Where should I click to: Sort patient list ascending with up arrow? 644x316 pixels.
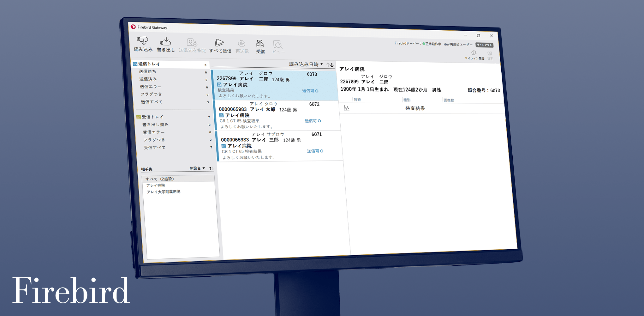click(328, 65)
